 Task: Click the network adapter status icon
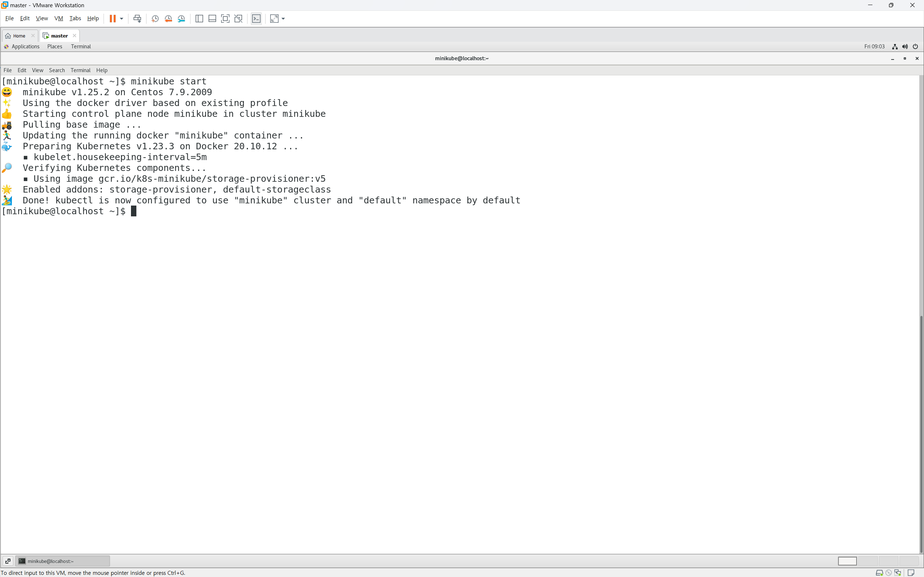pos(897,573)
